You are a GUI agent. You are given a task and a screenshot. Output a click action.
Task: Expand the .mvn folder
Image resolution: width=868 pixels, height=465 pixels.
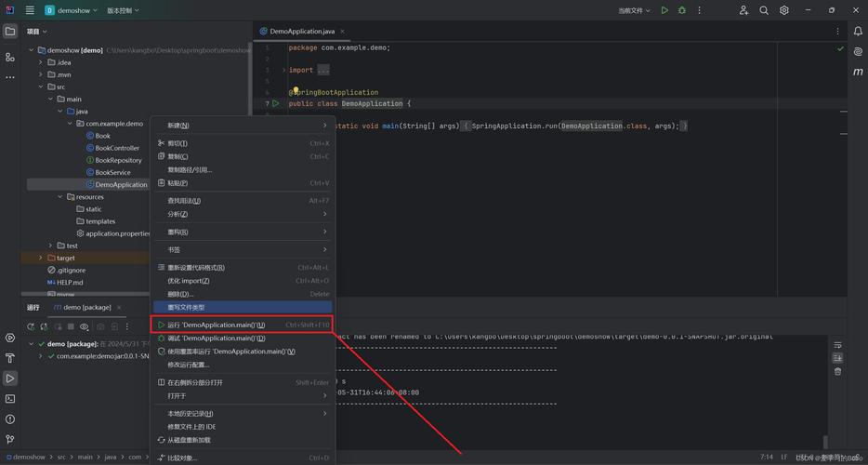click(x=40, y=74)
